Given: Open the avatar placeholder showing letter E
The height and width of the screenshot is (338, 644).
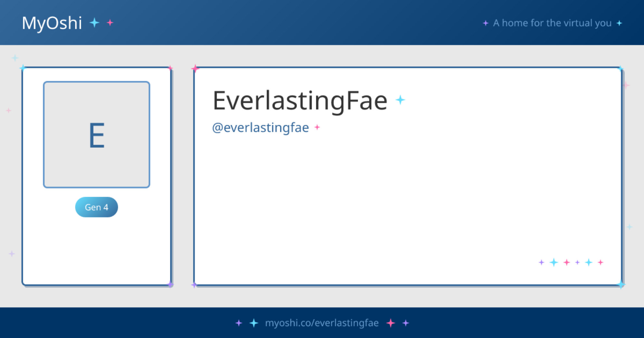Looking at the screenshot, I should coord(97,135).
